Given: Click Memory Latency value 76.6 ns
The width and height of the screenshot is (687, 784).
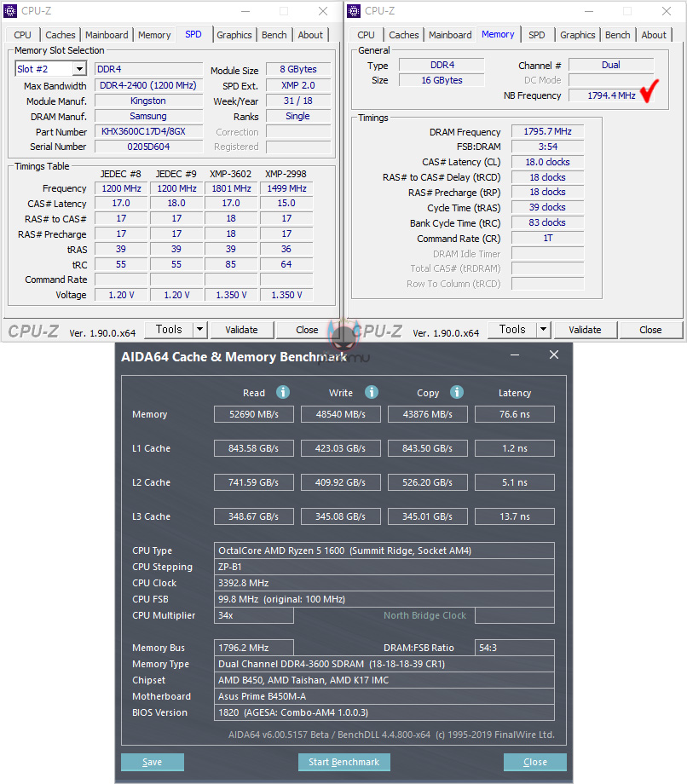Looking at the screenshot, I should pyautogui.click(x=515, y=414).
